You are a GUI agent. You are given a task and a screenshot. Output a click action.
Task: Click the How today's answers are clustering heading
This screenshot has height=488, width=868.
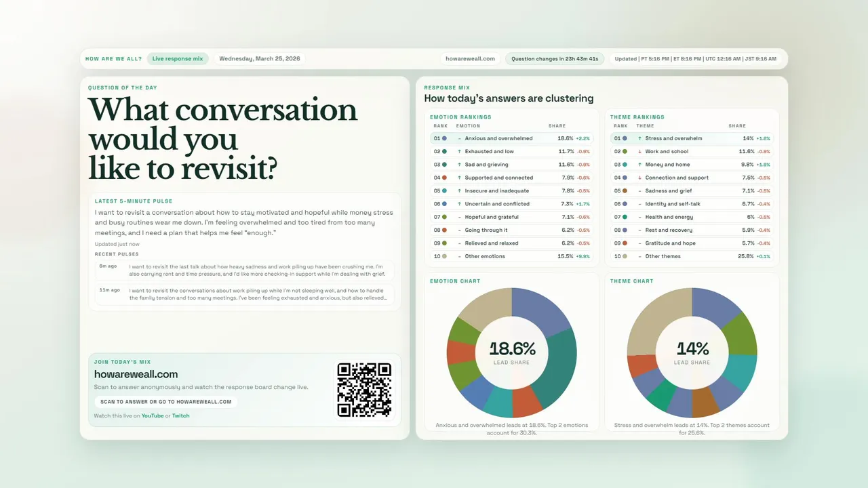point(509,99)
